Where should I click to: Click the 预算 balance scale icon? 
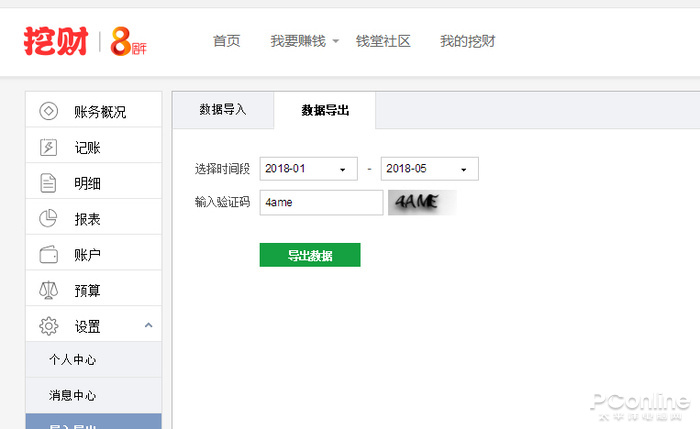[48, 291]
